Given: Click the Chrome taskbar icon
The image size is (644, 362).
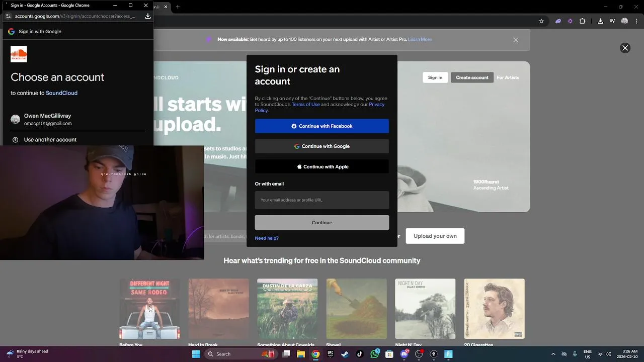Looking at the screenshot, I should pos(315,354).
